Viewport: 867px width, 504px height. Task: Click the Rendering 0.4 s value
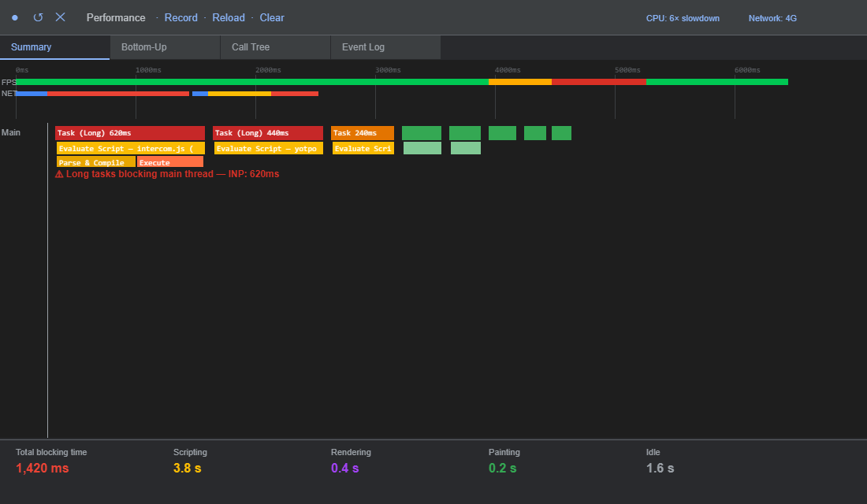click(345, 468)
